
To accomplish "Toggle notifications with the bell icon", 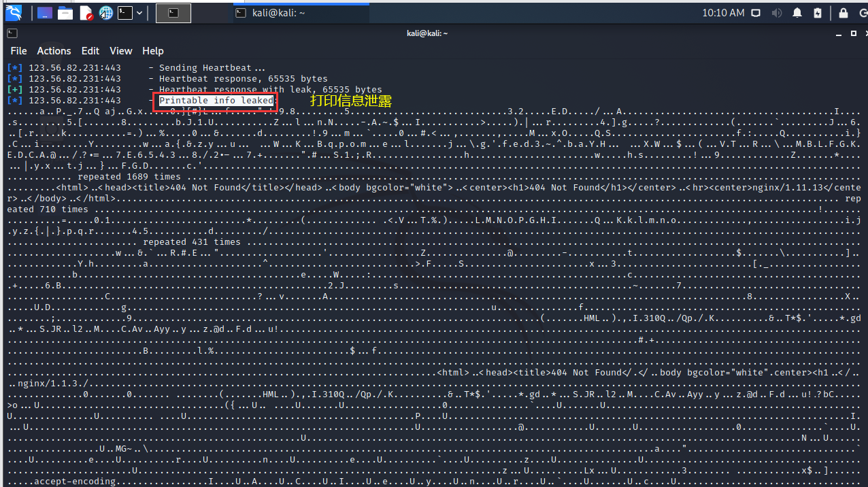I will click(797, 12).
